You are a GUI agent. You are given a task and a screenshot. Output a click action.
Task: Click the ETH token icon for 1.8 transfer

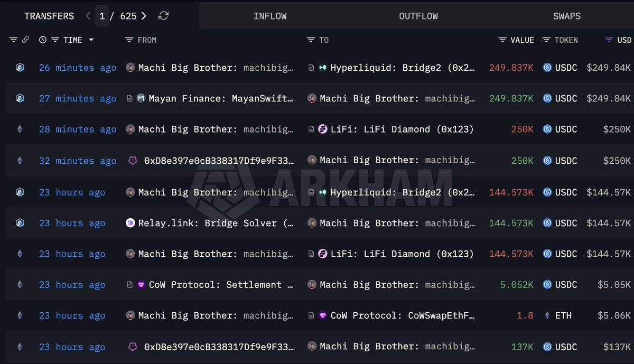(x=547, y=315)
